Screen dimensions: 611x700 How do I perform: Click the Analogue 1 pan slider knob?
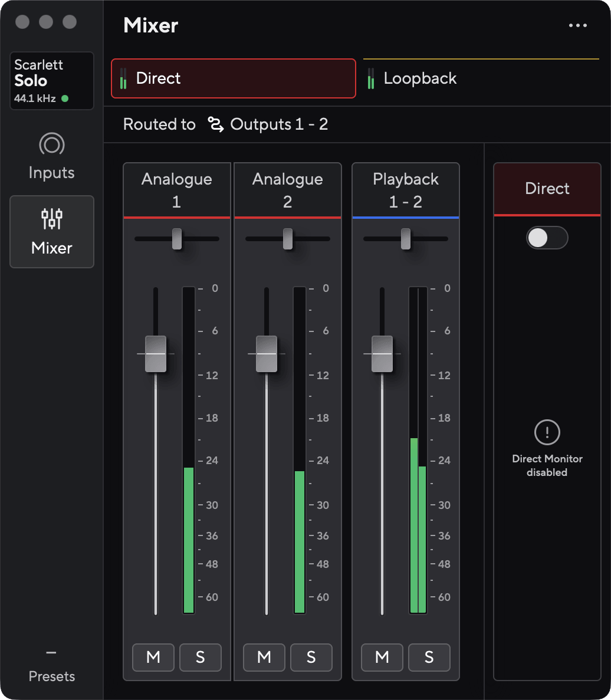click(x=177, y=239)
